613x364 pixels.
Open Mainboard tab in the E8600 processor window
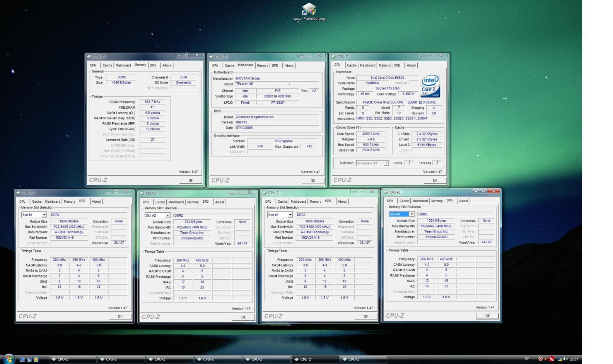tap(367, 65)
